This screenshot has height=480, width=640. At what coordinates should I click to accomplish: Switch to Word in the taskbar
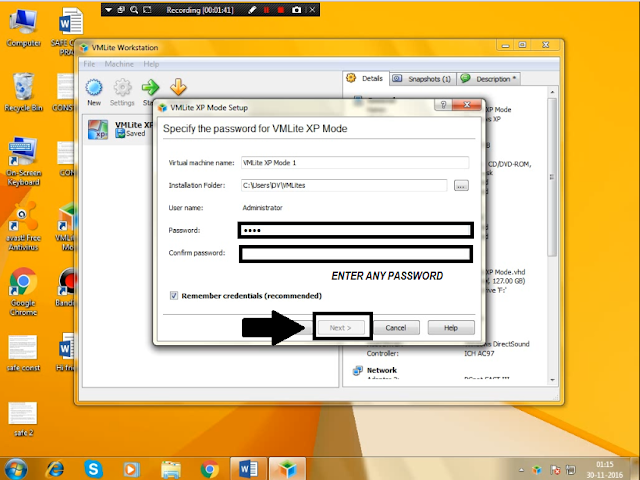pyautogui.click(x=249, y=469)
